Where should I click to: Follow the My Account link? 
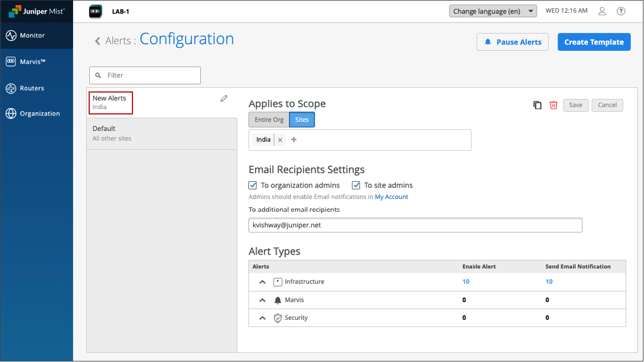click(391, 197)
